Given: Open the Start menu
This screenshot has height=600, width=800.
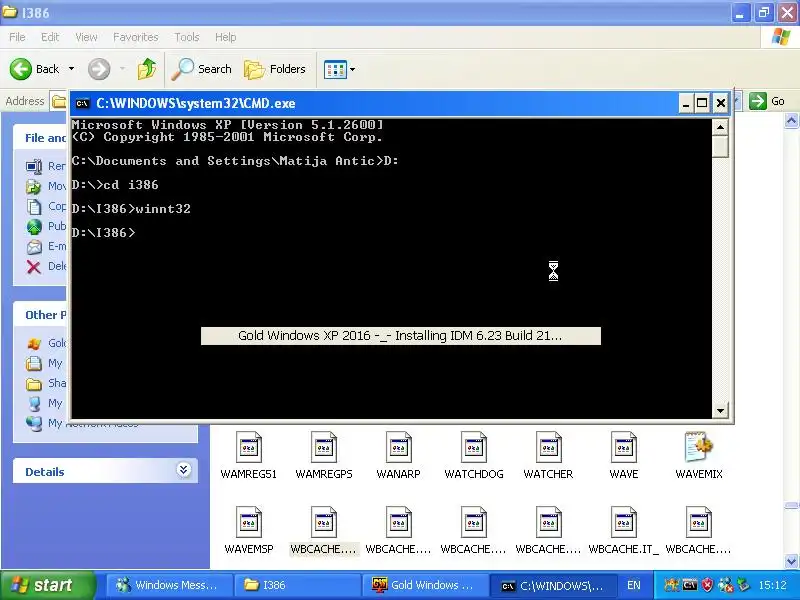Looking at the screenshot, I should pos(47,585).
